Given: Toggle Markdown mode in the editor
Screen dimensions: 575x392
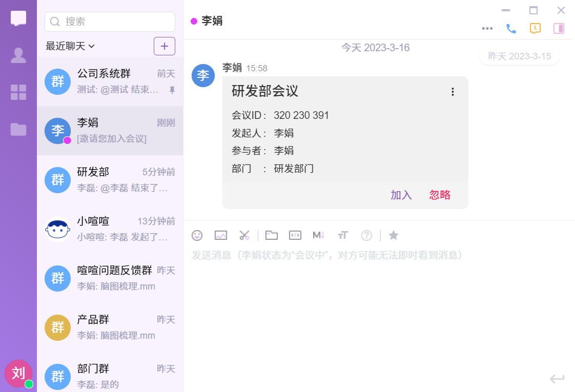Looking at the screenshot, I should 319,235.
